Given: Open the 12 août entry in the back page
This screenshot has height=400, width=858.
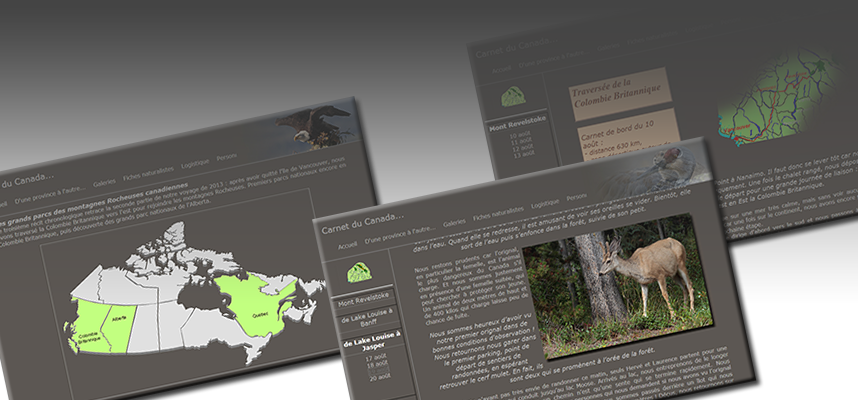Looking at the screenshot, I should (523, 148).
